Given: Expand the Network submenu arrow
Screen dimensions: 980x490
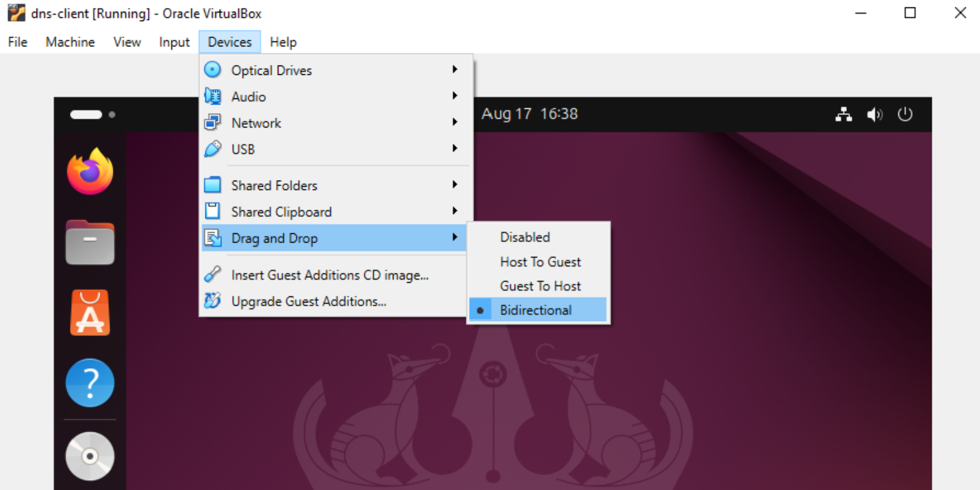Looking at the screenshot, I should pos(455,122).
